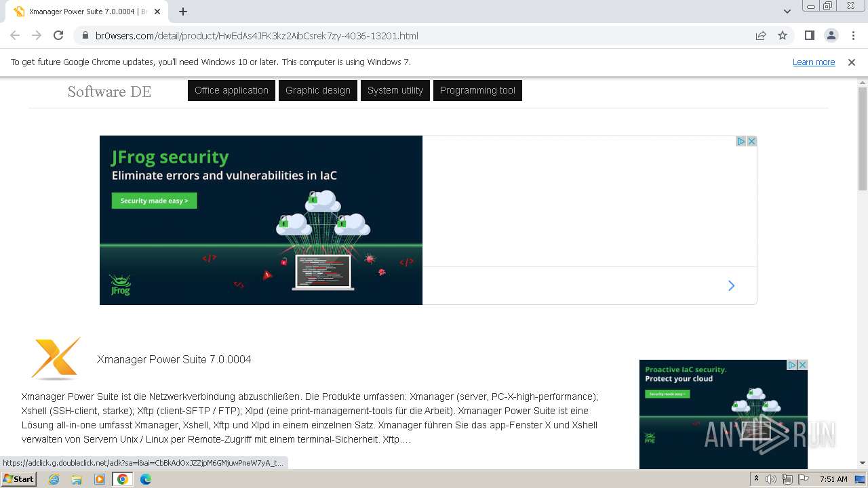
Task: Close the top banner ad
Action: tap(751, 141)
